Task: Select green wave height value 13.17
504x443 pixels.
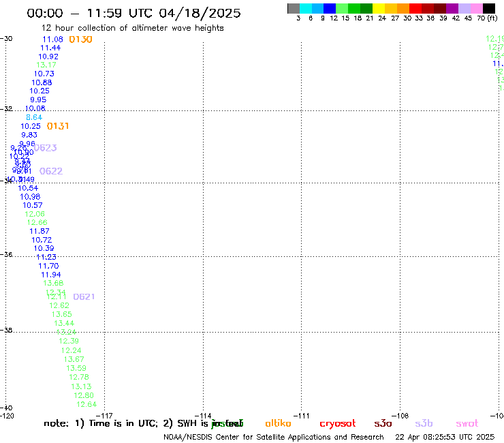Action: coord(46,65)
